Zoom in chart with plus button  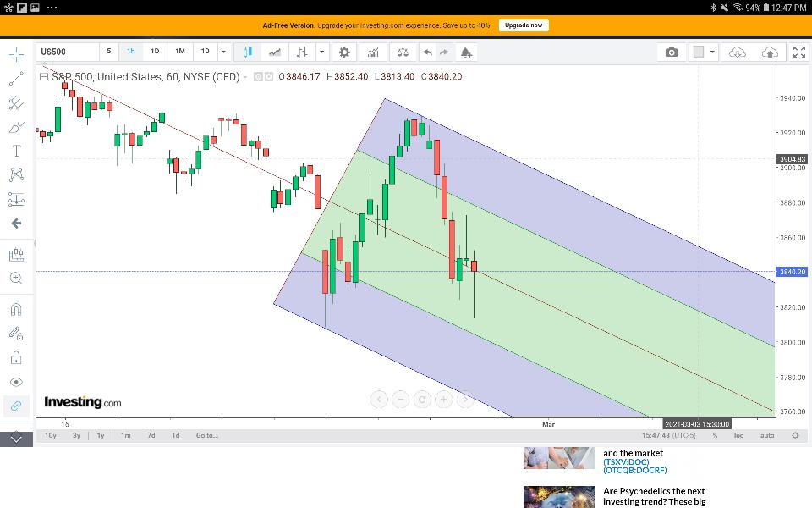point(444,399)
